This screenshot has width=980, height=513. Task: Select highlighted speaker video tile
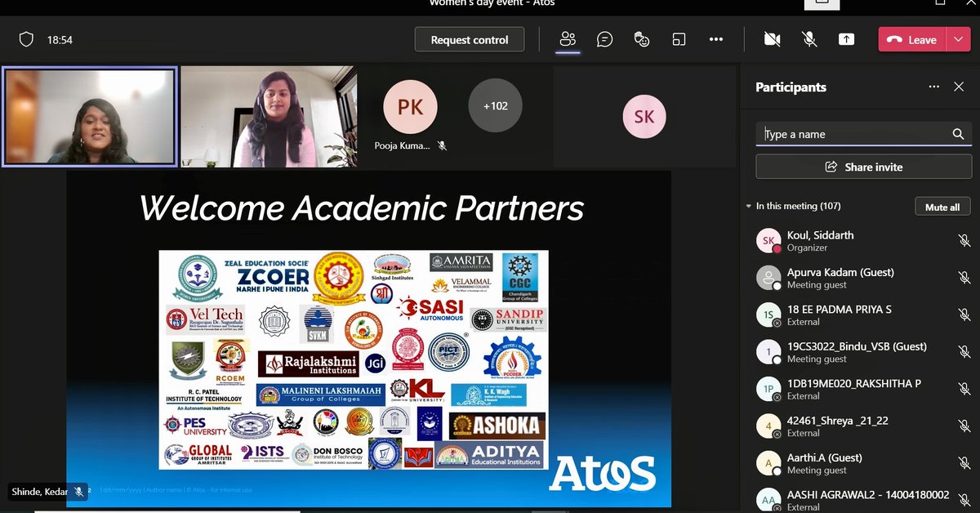(x=90, y=117)
